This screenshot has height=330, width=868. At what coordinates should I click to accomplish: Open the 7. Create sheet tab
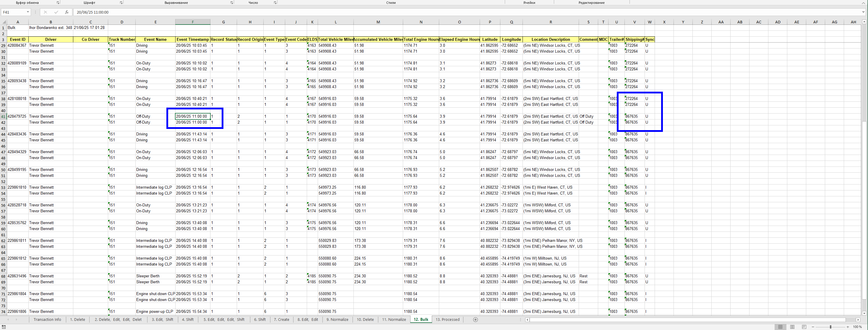(281, 320)
